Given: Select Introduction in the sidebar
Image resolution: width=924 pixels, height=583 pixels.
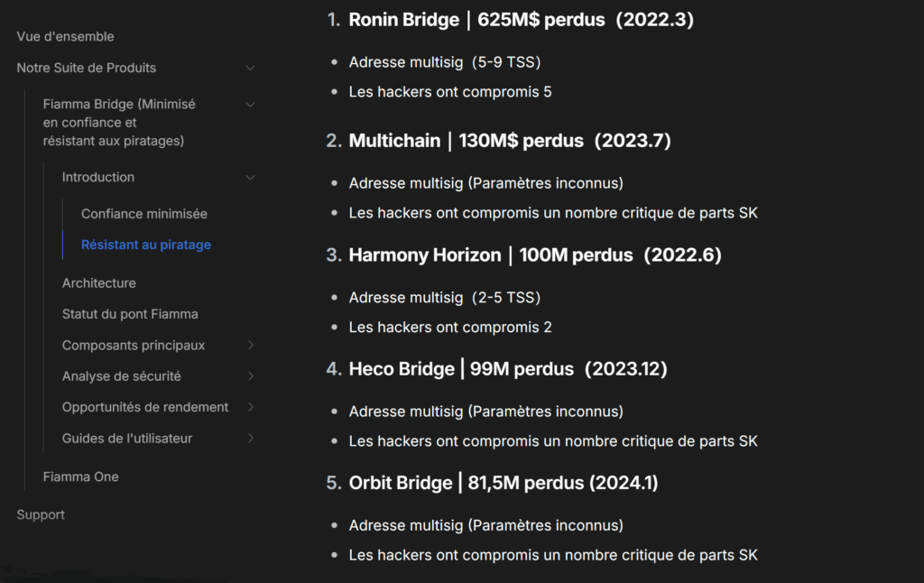Looking at the screenshot, I should pyautogui.click(x=98, y=178).
